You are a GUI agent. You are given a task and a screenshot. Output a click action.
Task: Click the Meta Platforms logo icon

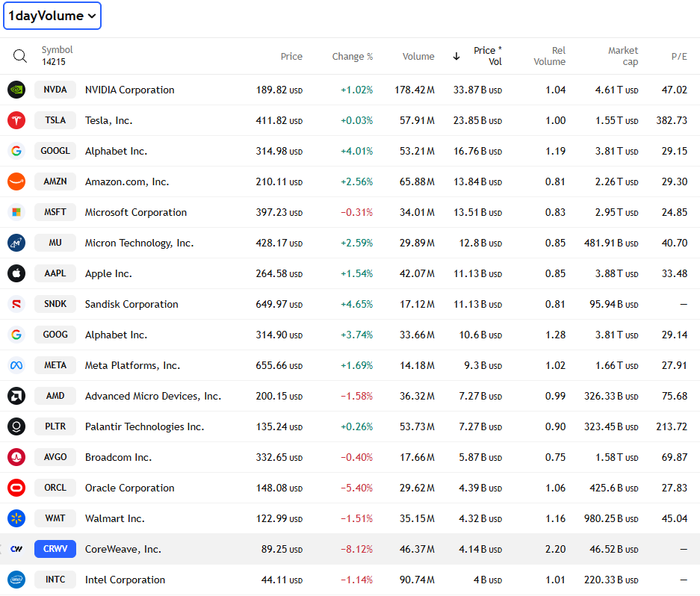[16, 365]
